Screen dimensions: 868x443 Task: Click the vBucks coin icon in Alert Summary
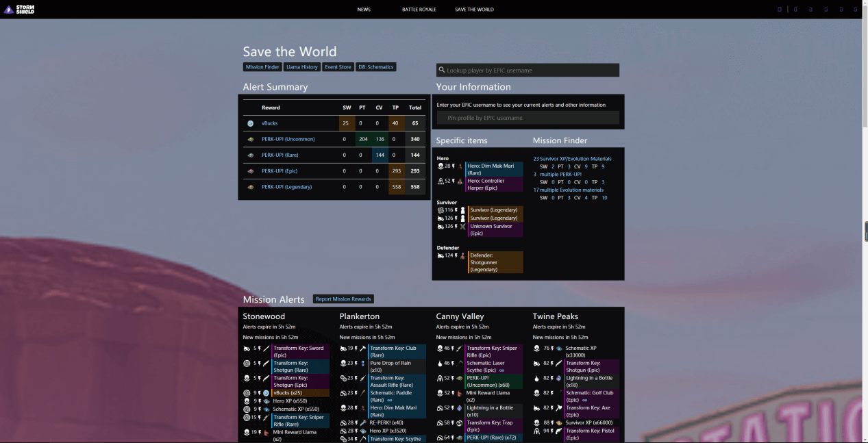pos(251,123)
